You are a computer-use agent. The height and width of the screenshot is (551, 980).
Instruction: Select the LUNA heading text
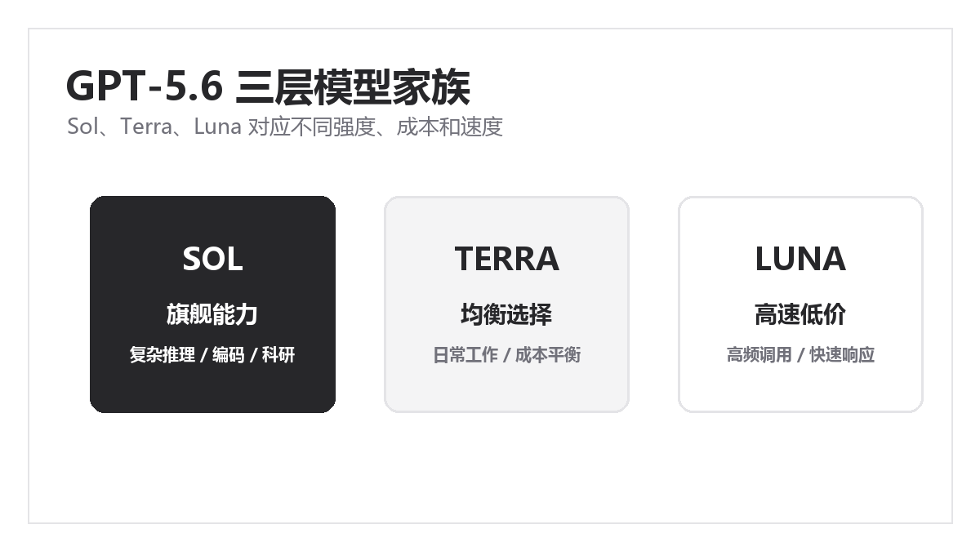[800, 259]
